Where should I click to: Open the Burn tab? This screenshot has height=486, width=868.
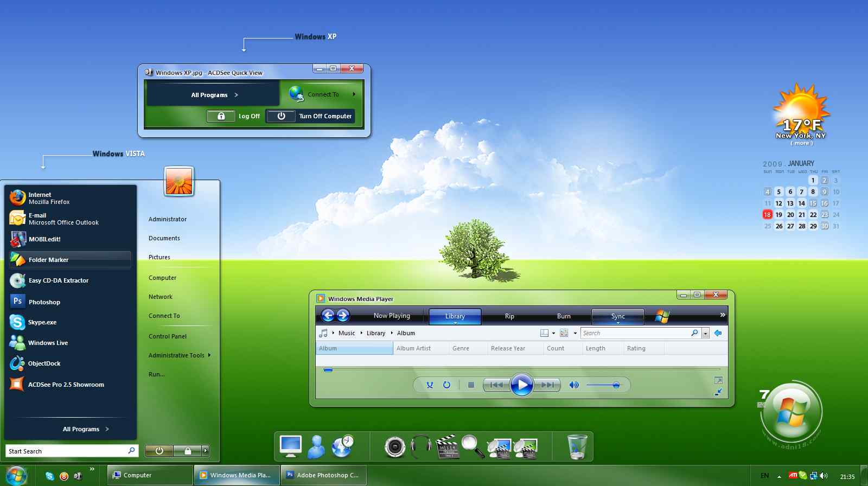point(564,316)
